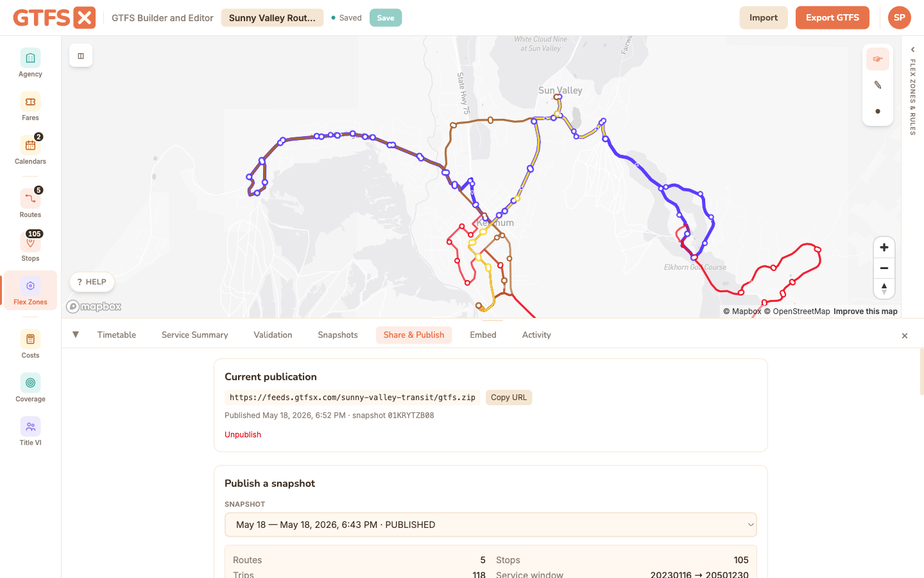Open the Routes section
The image size is (924, 578).
pos(30,204)
